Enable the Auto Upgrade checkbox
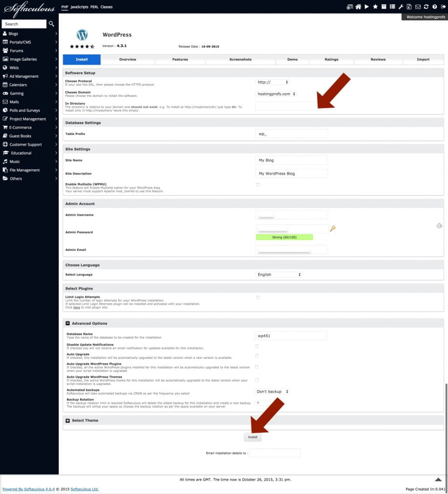Image resolution: width=448 pixels, height=494 pixels. click(x=257, y=356)
